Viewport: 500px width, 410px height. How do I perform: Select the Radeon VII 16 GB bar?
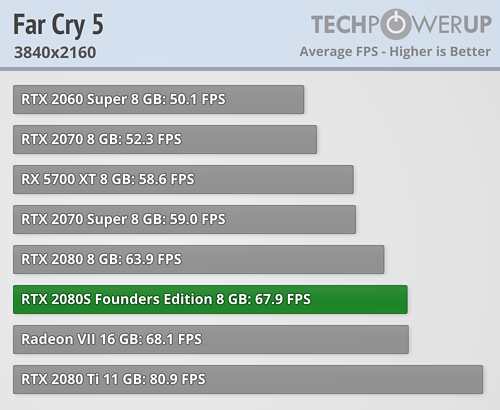(211, 339)
